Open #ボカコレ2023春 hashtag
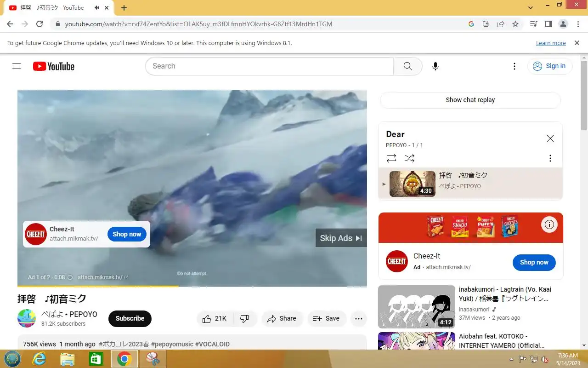 pyautogui.click(x=124, y=344)
